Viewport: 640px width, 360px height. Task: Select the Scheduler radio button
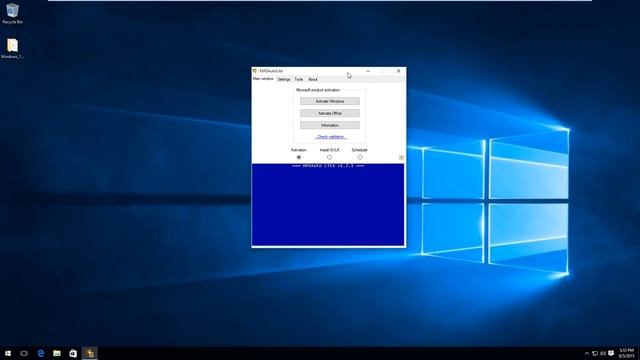point(360,157)
